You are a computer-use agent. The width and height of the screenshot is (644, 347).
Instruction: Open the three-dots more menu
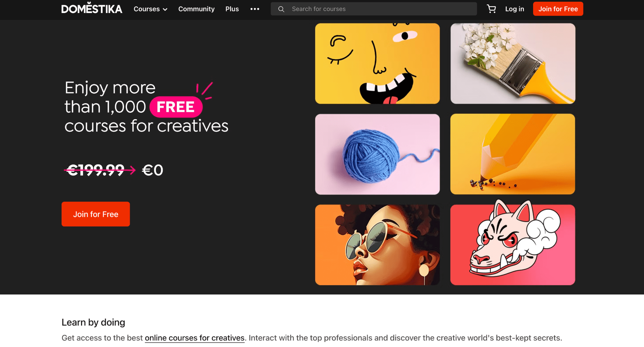[x=255, y=9]
